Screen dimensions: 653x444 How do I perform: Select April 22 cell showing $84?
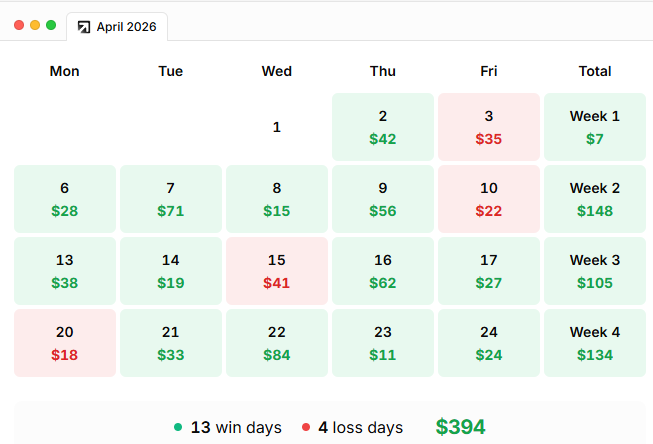pyautogui.click(x=277, y=343)
